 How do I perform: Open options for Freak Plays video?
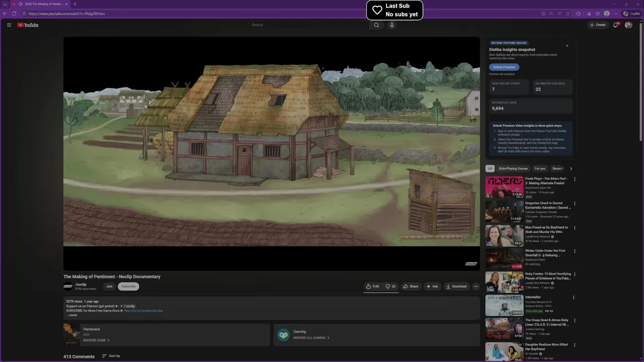tap(575, 179)
